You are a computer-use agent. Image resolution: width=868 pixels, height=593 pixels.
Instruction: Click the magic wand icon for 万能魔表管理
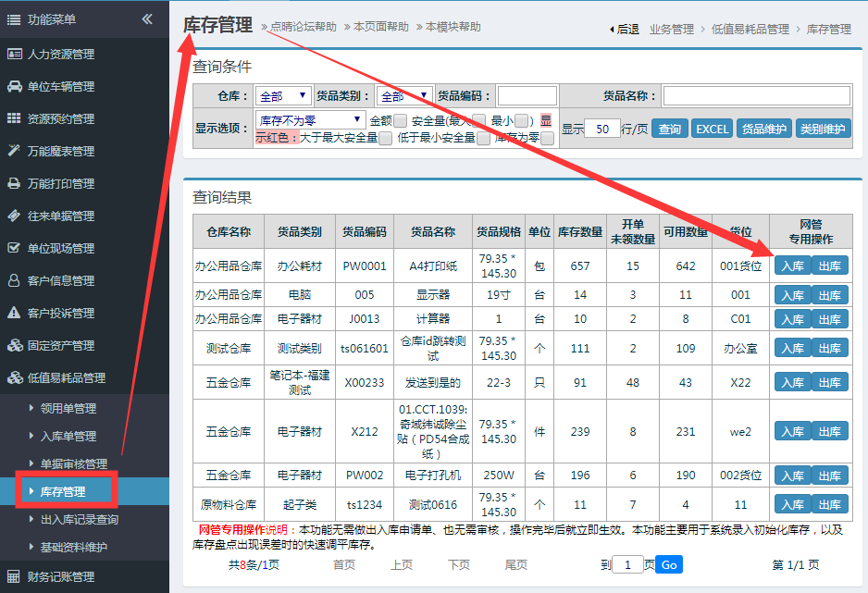(x=14, y=151)
